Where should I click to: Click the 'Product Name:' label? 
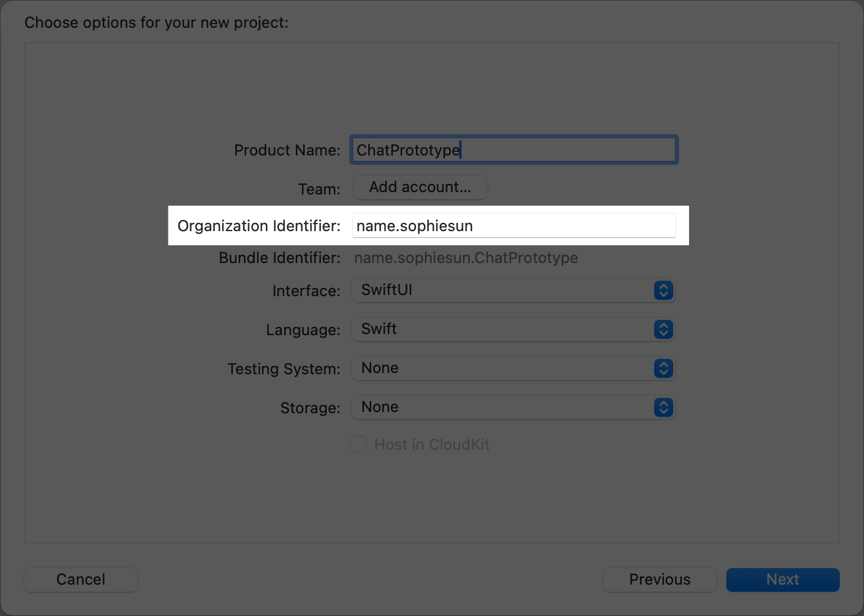pyautogui.click(x=287, y=150)
